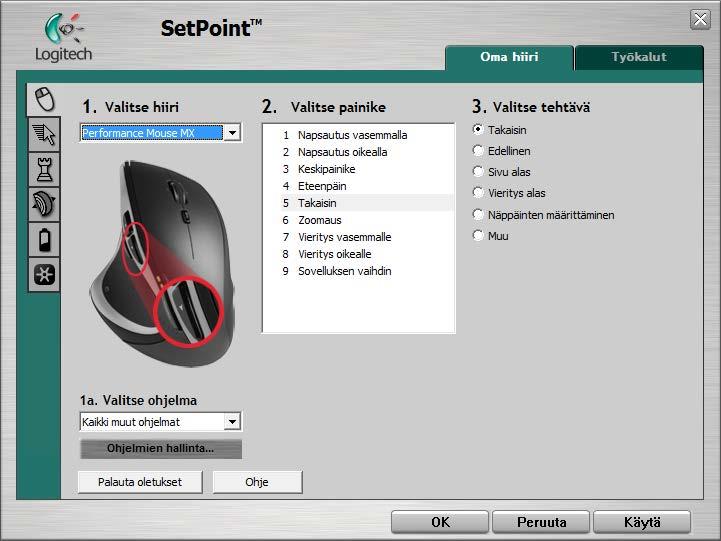
Task: Select Eteenpäin in button list
Action: [367, 186]
